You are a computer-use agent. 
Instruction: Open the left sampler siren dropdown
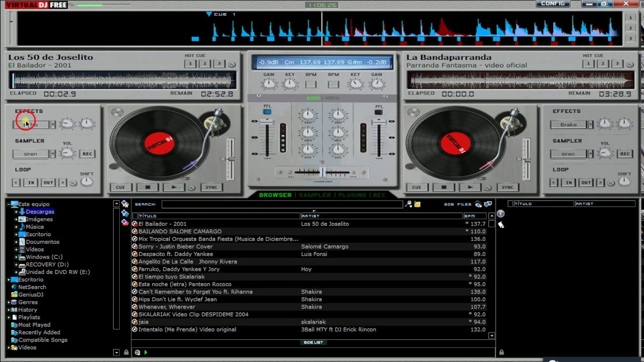tap(53, 154)
